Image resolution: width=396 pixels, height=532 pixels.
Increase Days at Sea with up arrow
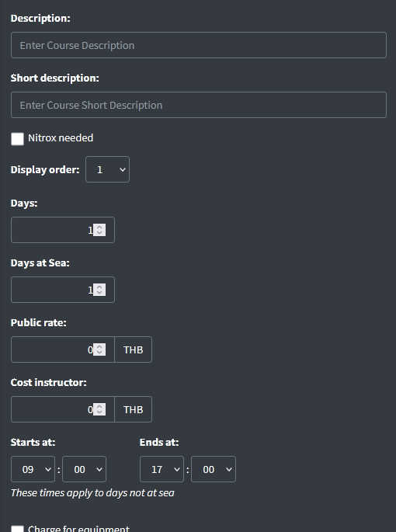click(99, 287)
